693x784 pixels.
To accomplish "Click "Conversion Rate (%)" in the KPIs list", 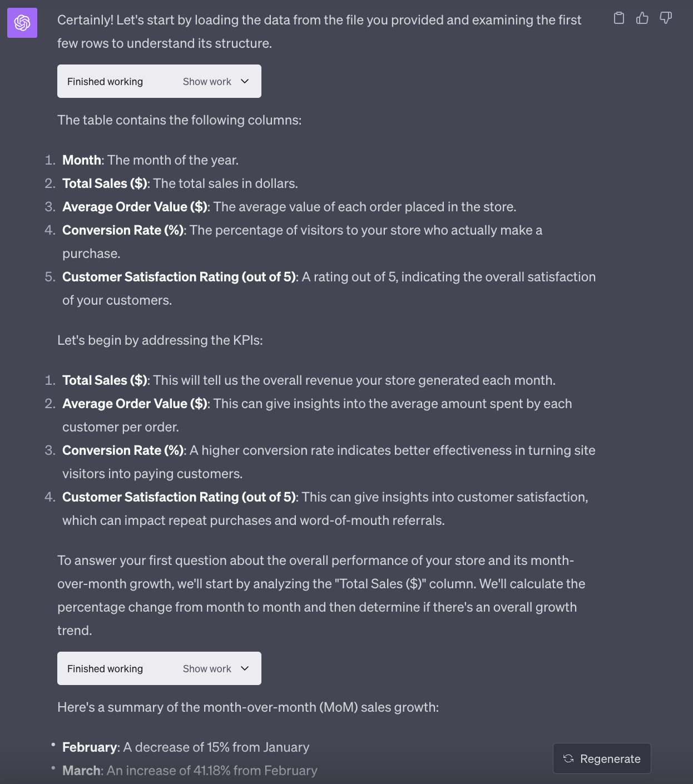I will [123, 450].
